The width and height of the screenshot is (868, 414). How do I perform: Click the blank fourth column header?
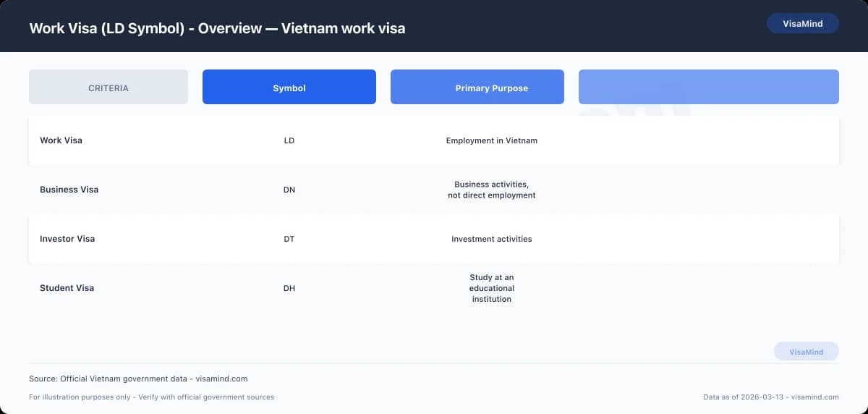(x=709, y=87)
